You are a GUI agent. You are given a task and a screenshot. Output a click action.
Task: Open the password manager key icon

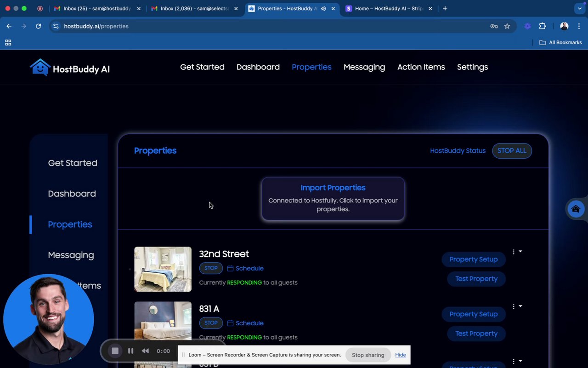(x=494, y=26)
